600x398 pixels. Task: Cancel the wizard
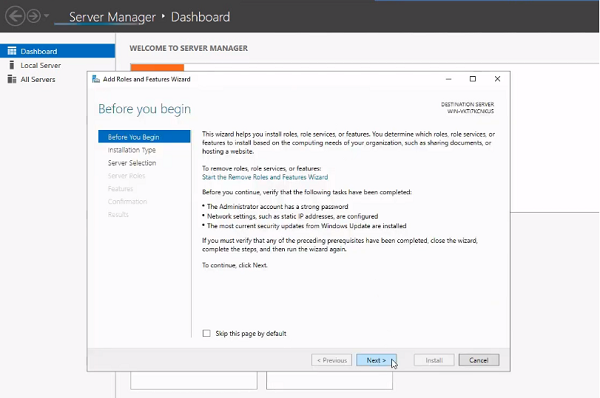[x=479, y=360]
